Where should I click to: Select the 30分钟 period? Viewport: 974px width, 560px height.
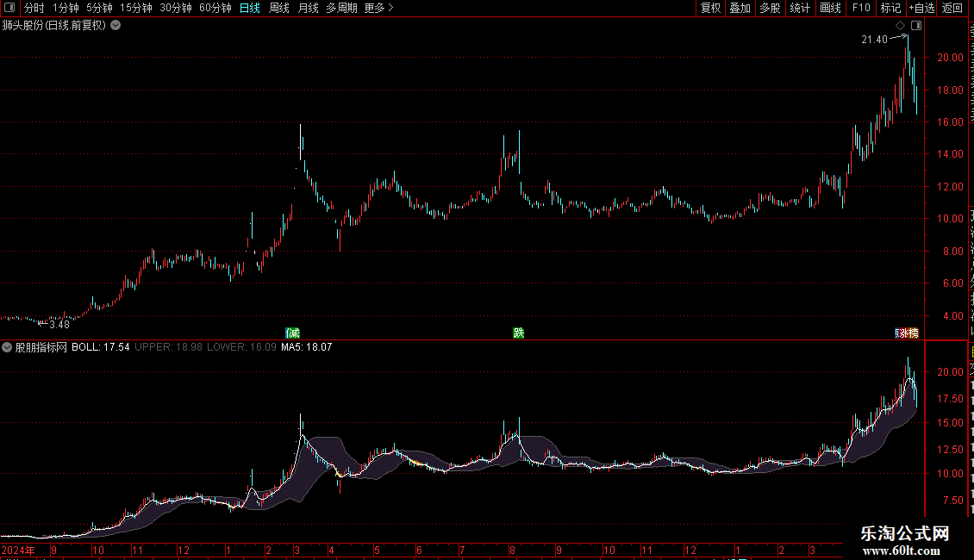pos(176,8)
